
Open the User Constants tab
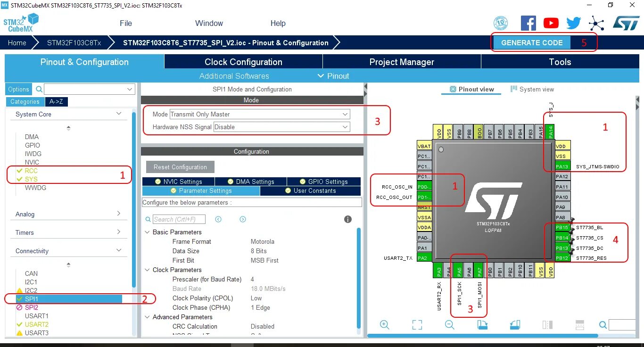[x=311, y=190]
